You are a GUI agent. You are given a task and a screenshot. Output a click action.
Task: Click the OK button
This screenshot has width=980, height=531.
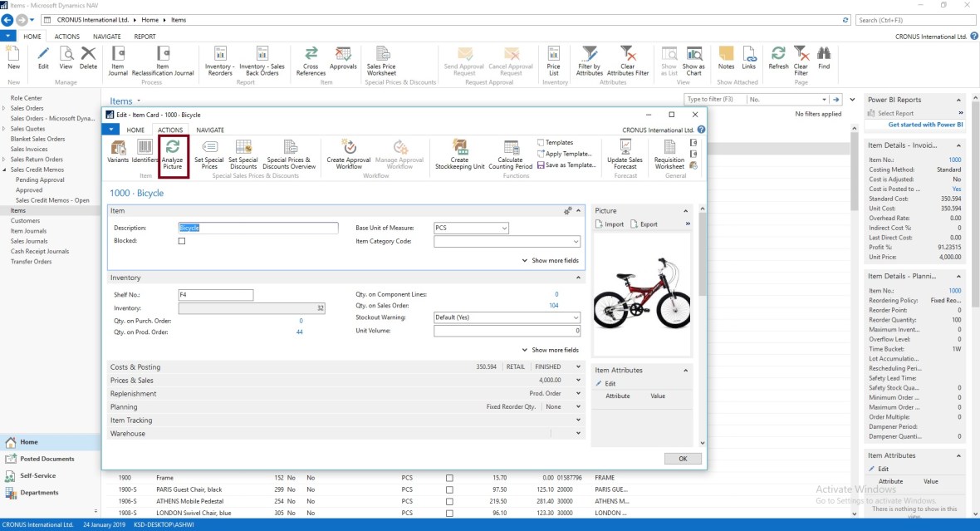click(x=683, y=459)
